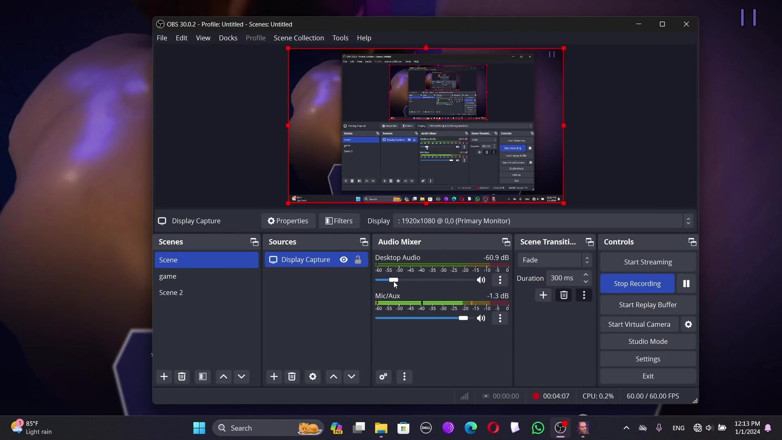
Task: Open the View menu
Action: click(203, 38)
